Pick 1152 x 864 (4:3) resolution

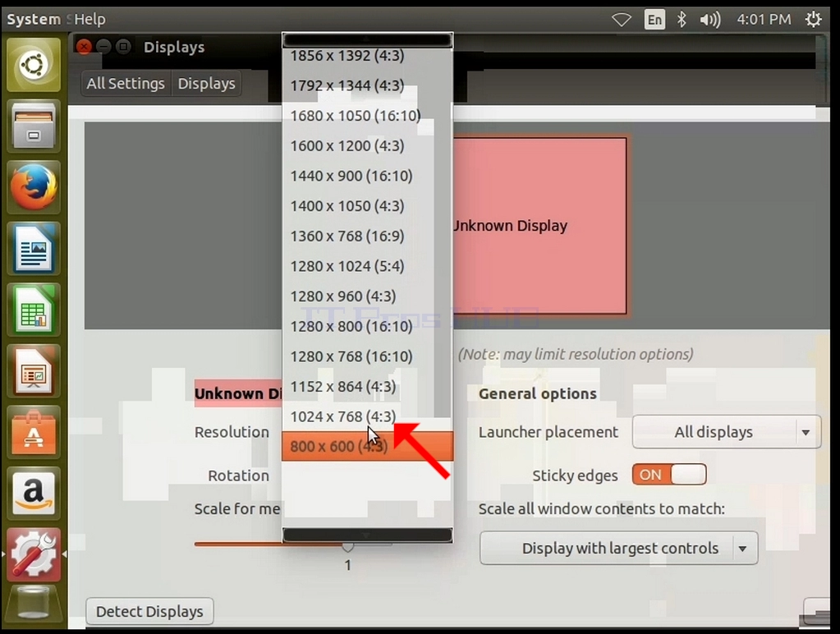point(367,387)
